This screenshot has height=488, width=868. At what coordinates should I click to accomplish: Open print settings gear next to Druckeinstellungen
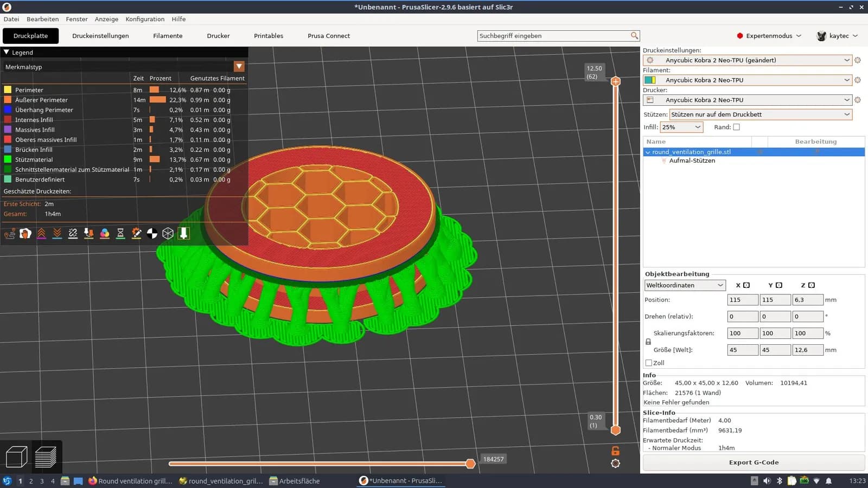click(858, 60)
